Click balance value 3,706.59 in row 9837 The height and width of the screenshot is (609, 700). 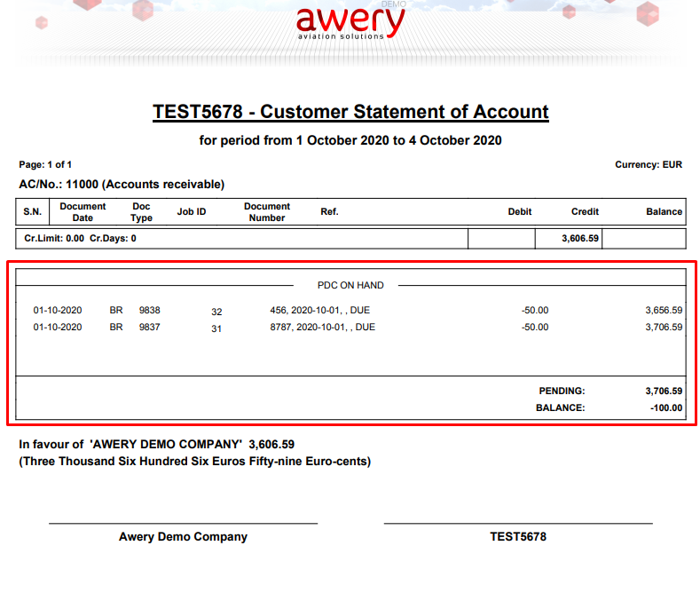tap(664, 327)
